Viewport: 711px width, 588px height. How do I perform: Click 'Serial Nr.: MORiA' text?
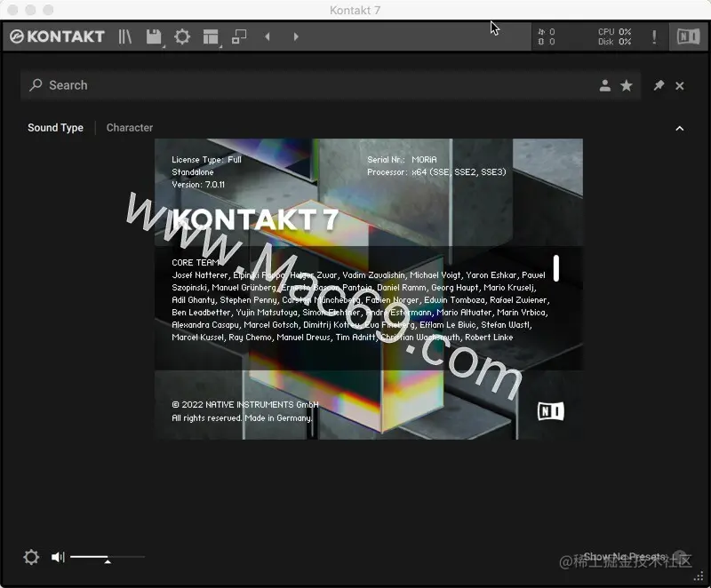(x=403, y=160)
